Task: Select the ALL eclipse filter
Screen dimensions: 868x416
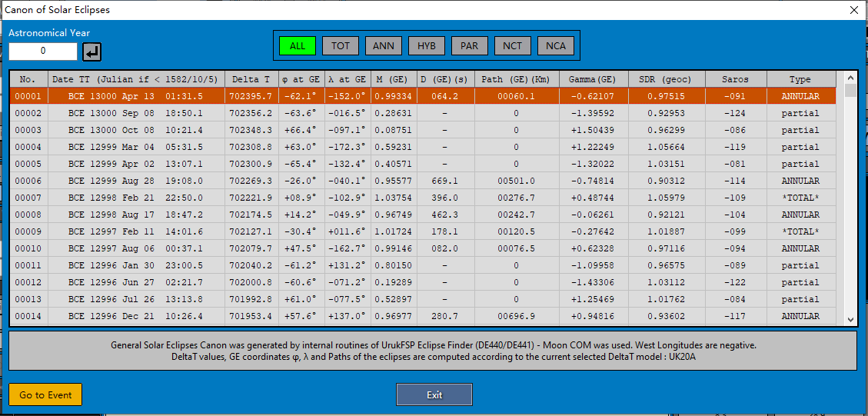Action: coord(298,46)
